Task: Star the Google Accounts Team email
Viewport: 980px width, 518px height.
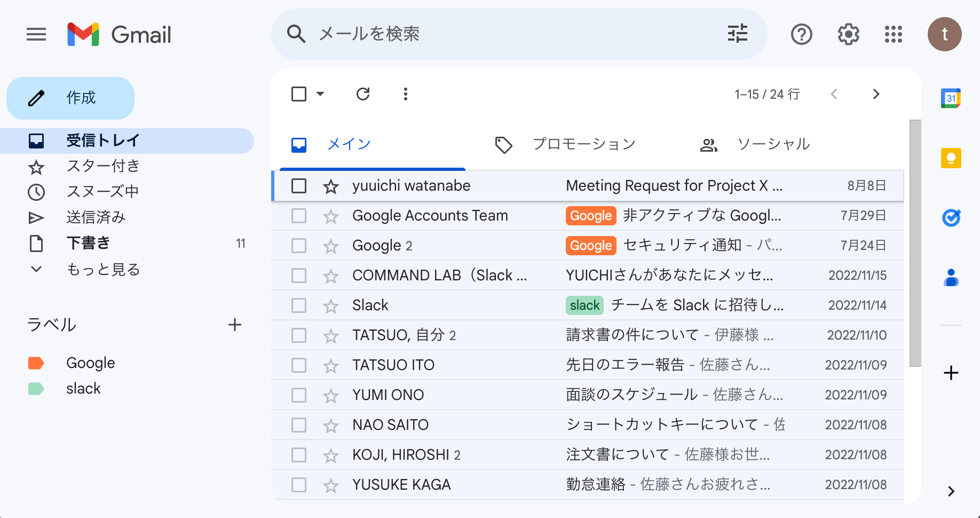Action: (331, 216)
